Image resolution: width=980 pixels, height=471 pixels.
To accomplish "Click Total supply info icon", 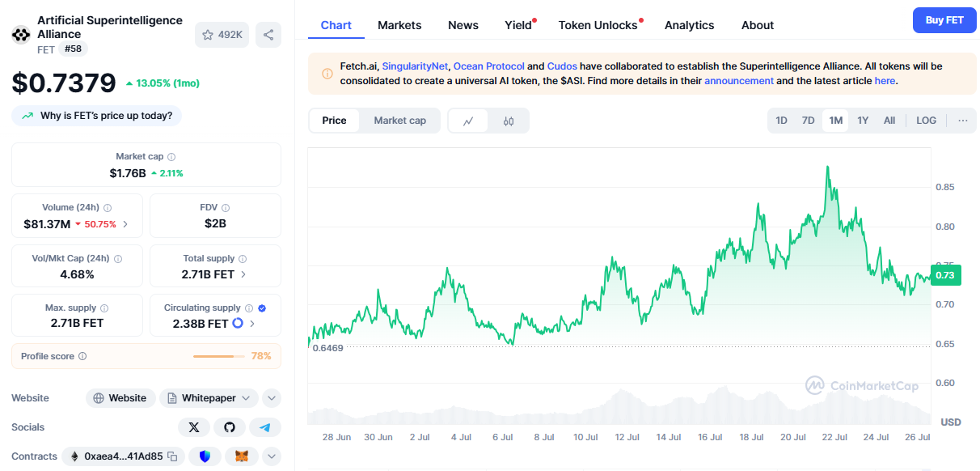I will tap(243, 259).
